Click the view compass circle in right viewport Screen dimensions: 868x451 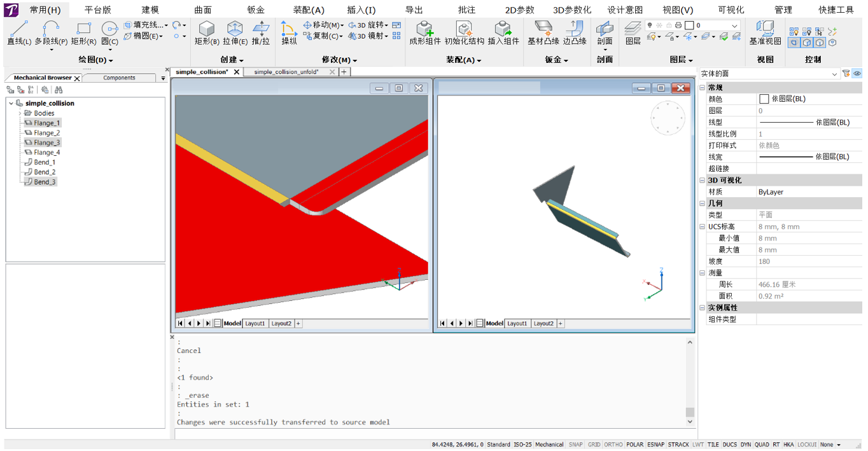[x=668, y=118]
